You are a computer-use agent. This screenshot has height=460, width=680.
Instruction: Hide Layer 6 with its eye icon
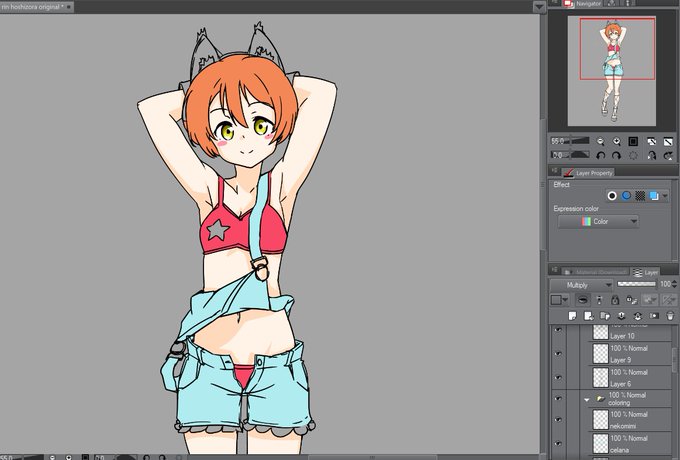click(x=558, y=378)
